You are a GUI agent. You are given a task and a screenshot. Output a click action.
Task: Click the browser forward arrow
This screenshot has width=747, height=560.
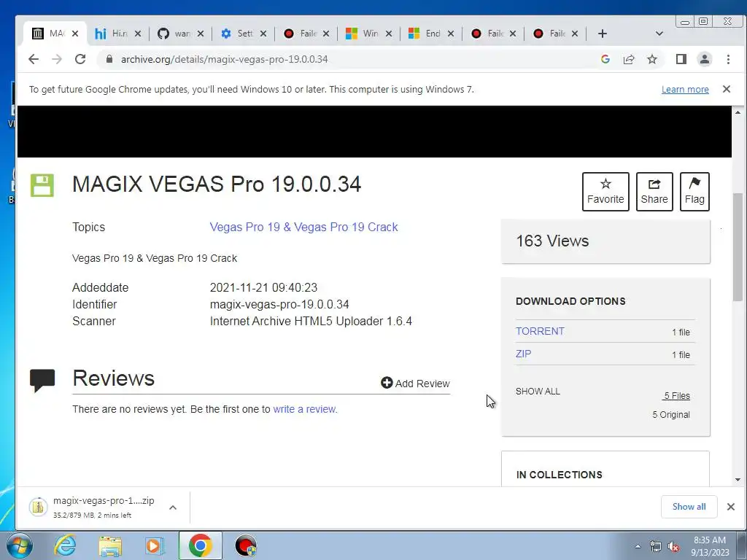tap(57, 59)
